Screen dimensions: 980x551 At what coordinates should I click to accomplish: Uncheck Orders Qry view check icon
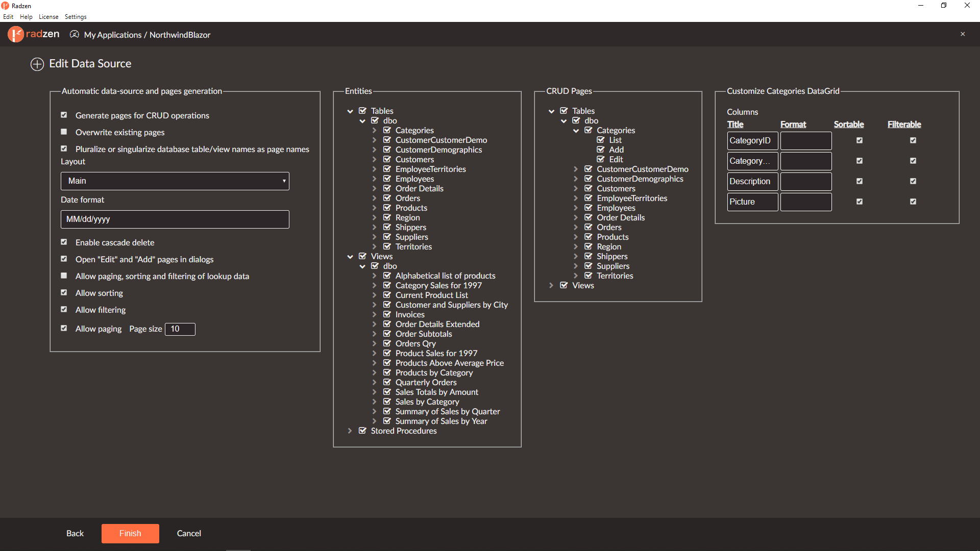tap(387, 343)
